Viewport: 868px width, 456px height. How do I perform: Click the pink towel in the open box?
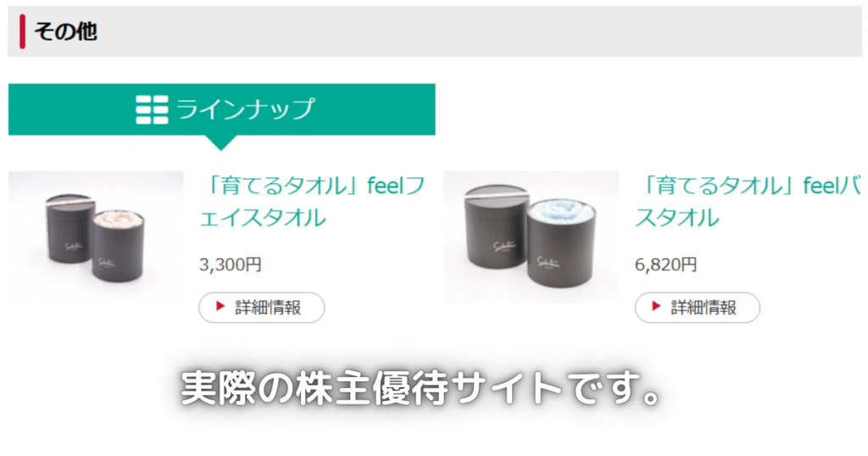119,220
